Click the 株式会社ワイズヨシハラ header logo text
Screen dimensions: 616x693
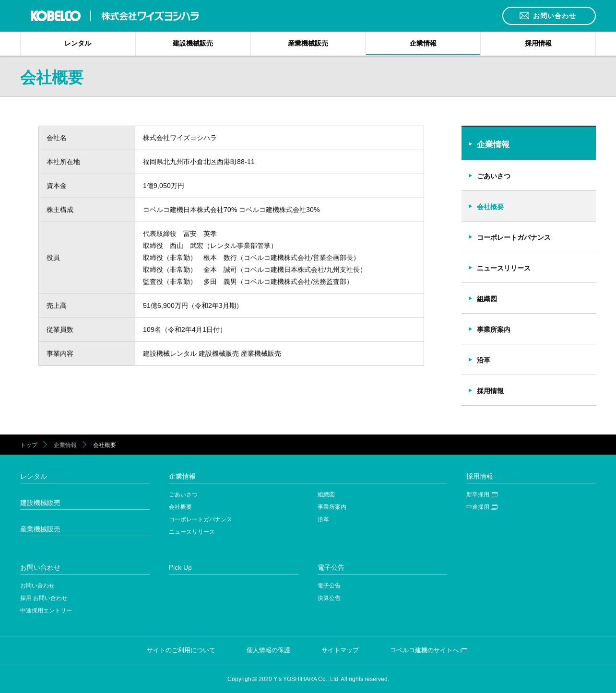click(150, 16)
